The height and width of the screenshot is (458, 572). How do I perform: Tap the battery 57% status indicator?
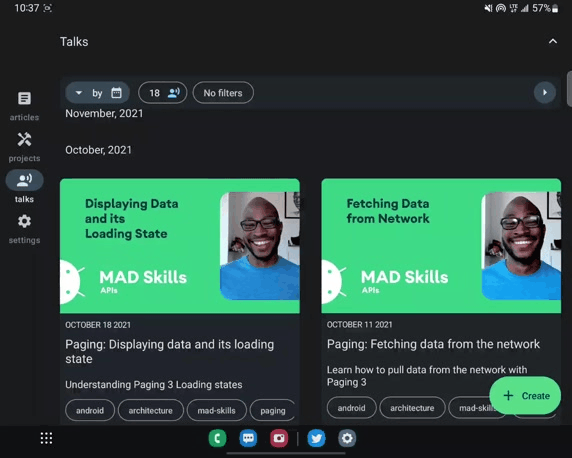click(x=545, y=8)
